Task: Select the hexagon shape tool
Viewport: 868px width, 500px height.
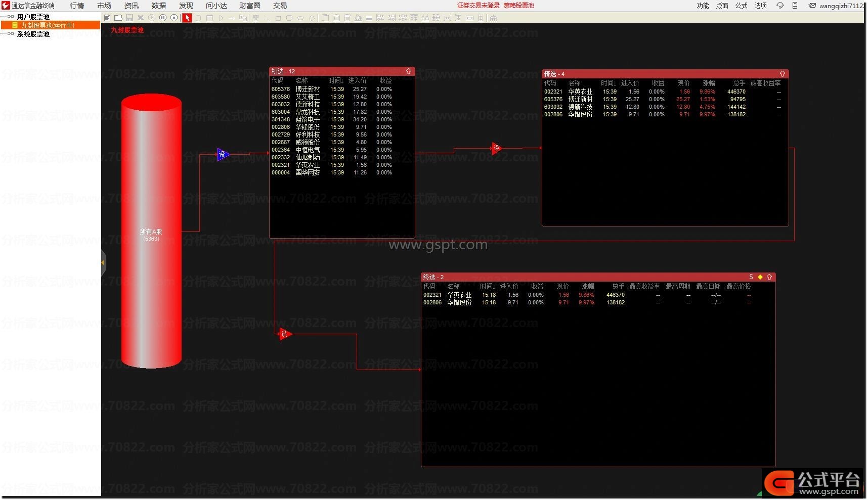Action: point(312,18)
